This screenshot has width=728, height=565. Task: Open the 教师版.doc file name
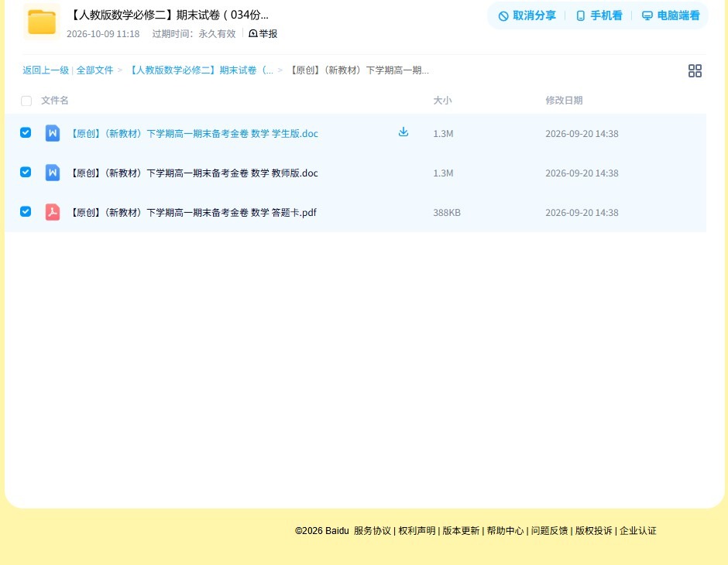[194, 173]
